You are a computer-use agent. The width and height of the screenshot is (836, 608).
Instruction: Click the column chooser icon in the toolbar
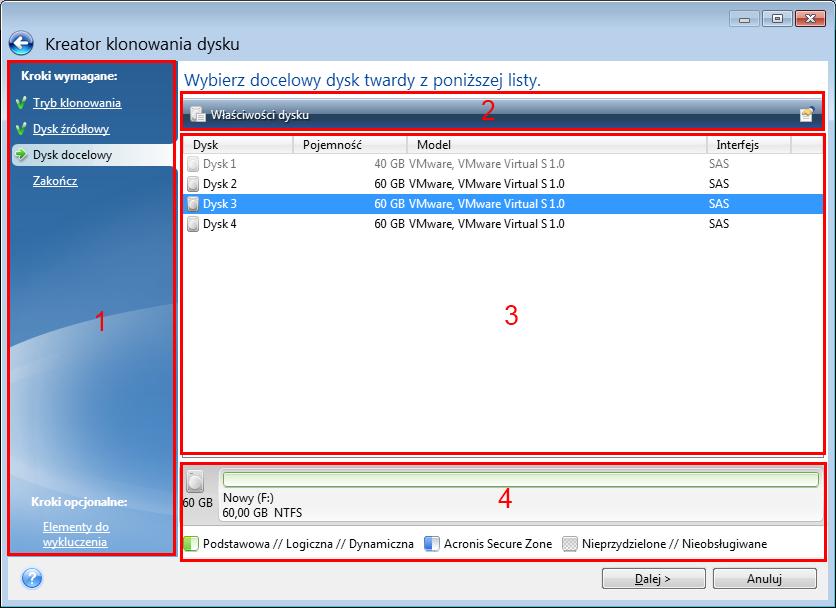click(807, 114)
